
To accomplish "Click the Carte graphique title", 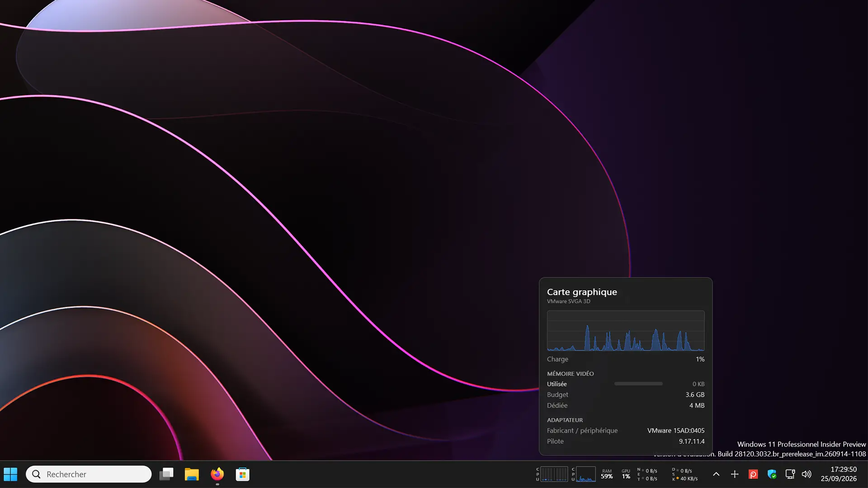I will coord(582,292).
